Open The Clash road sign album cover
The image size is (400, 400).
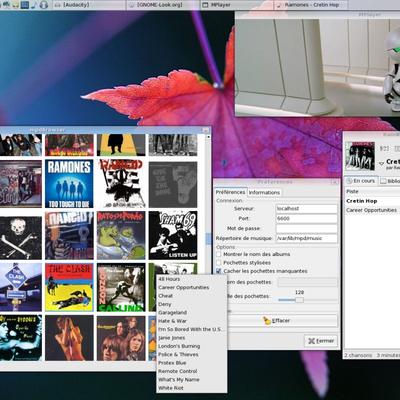pos(21,287)
